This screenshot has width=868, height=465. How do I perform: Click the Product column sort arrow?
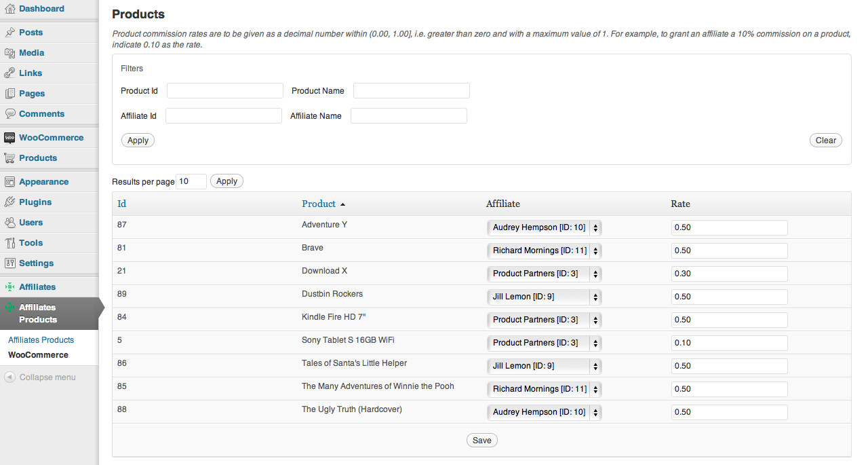coord(342,204)
